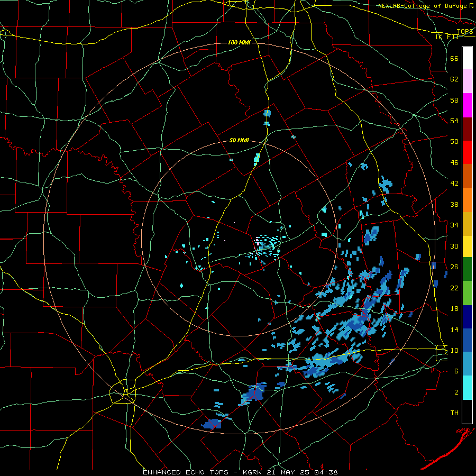Image resolution: width=476 pixels, height=476 pixels.
Task: Click the legend value '46'
Action: point(454,163)
